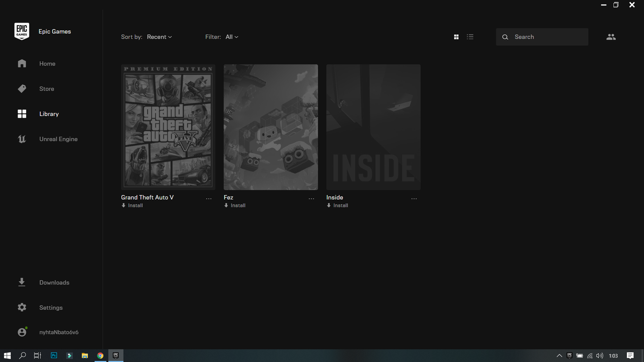Install Grand Theft Auto V

132,205
